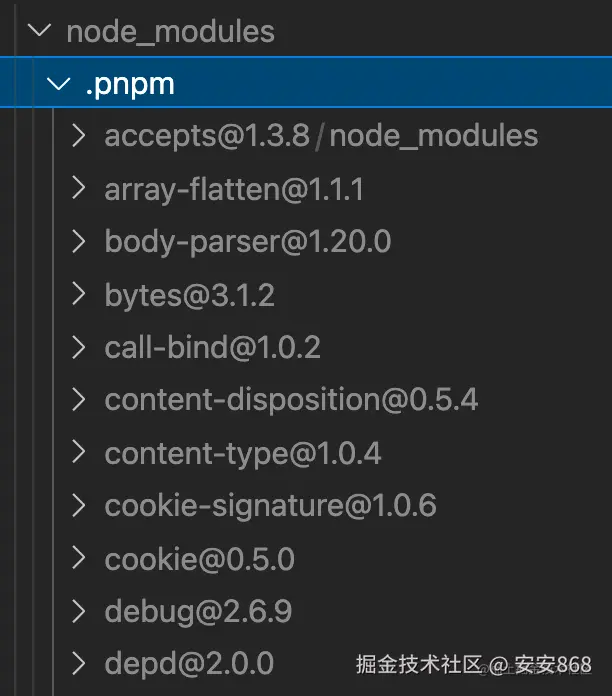The width and height of the screenshot is (612, 696).
Task: Expand the content-disposition@0.5.4 chevron
Action: 80,400
